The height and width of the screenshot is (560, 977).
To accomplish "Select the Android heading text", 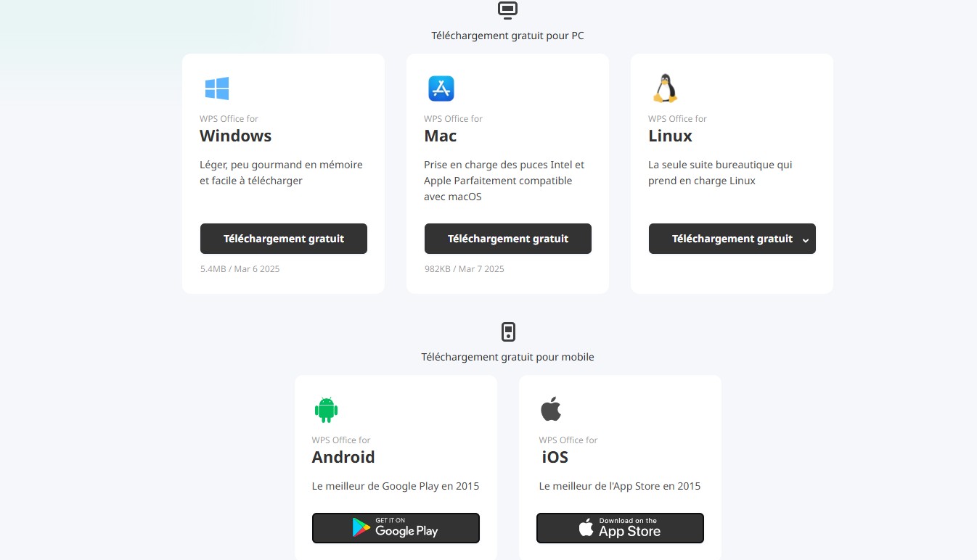I will pos(343,457).
